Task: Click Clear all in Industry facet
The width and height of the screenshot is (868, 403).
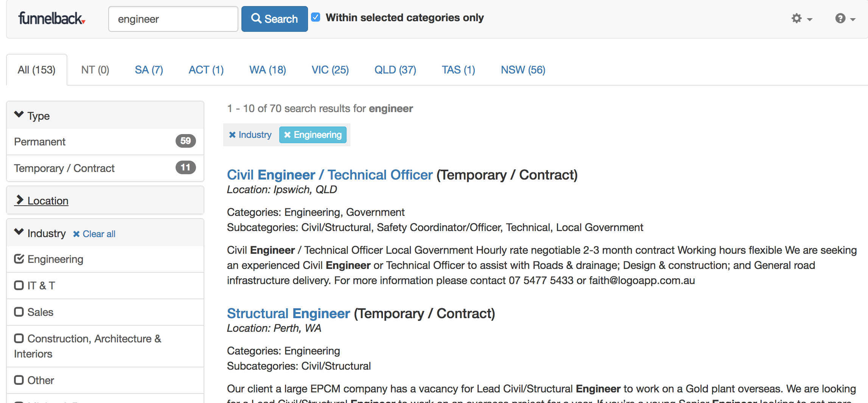Action: (x=94, y=234)
